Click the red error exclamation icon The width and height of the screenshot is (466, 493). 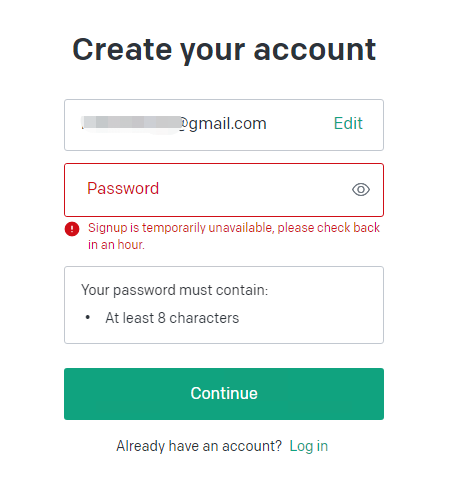72,229
